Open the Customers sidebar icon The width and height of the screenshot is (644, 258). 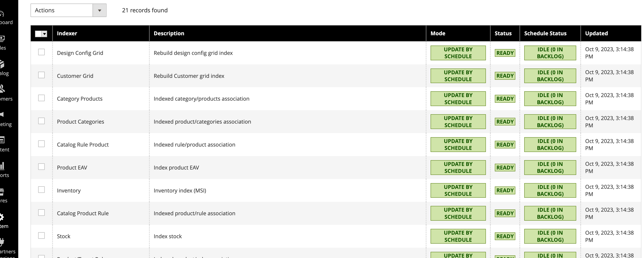point(2,89)
